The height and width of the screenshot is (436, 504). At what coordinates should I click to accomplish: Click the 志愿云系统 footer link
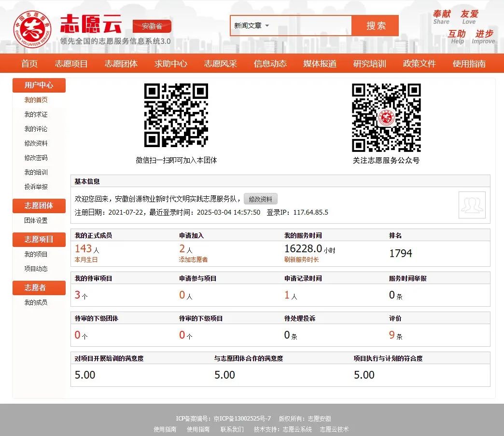point(297,429)
